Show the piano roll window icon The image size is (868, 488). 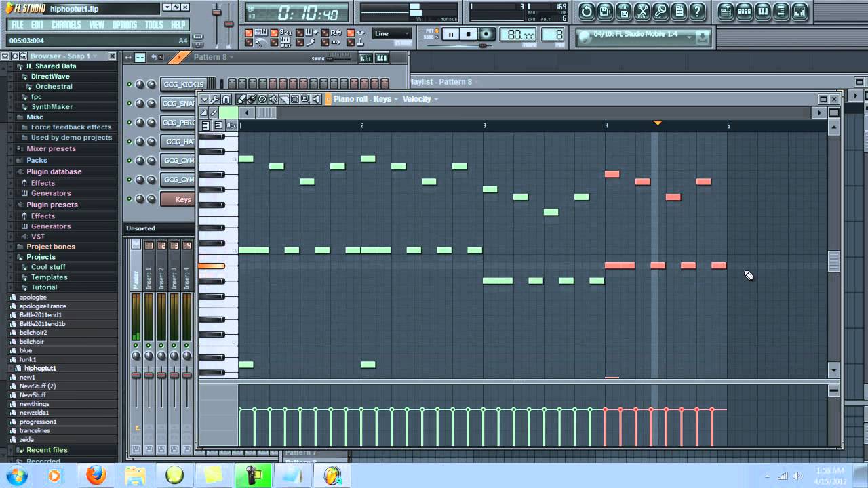click(x=763, y=11)
